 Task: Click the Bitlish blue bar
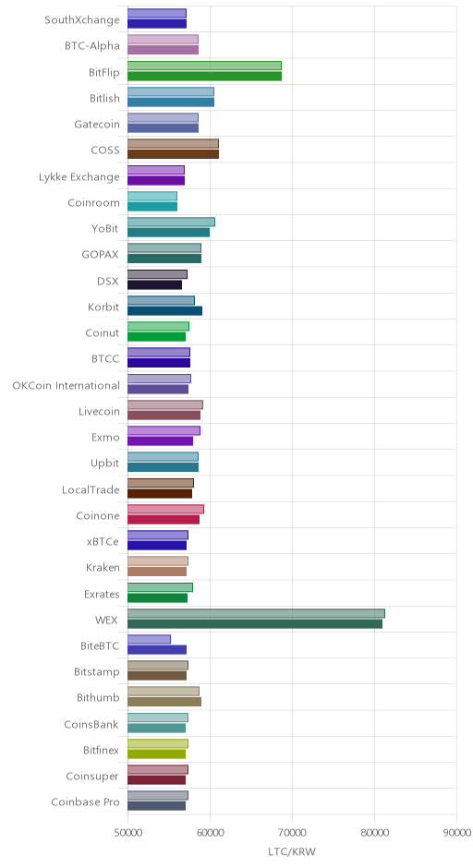pos(171,102)
